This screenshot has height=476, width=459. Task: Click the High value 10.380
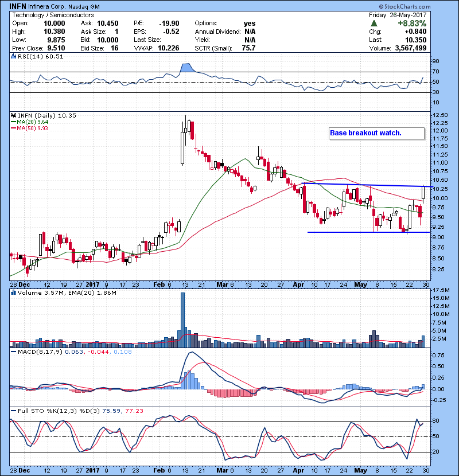[55, 32]
